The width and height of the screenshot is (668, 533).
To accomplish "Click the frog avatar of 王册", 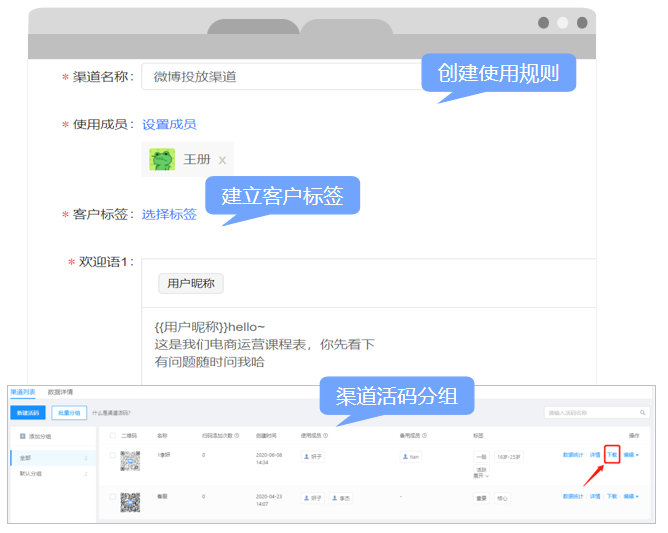I will (x=162, y=159).
